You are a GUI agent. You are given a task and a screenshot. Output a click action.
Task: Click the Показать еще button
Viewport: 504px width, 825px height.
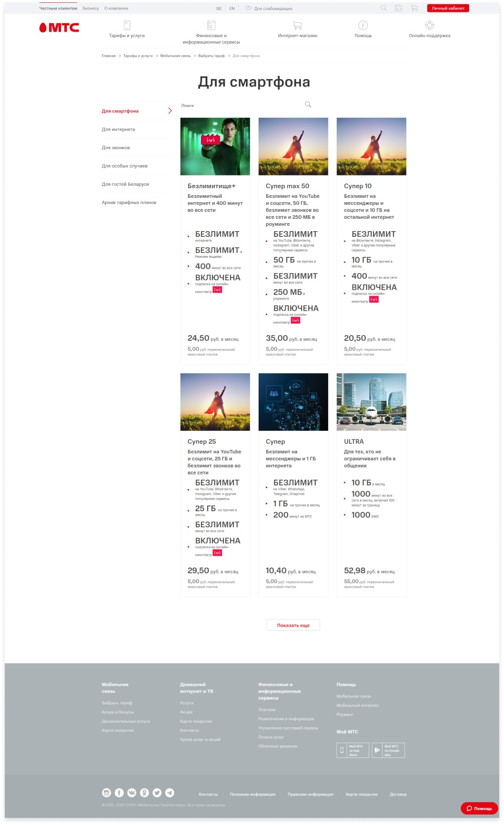pyautogui.click(x=293, y=625)
